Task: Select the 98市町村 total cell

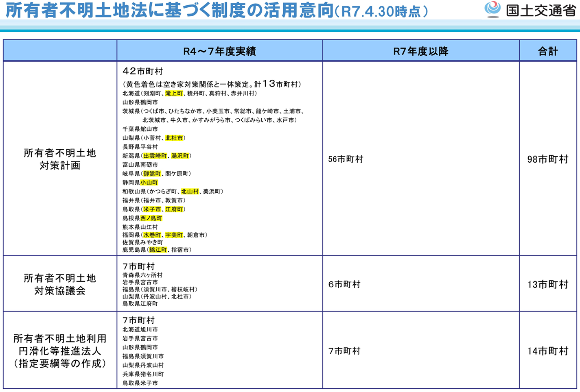Action: click(x=547, y=159)
